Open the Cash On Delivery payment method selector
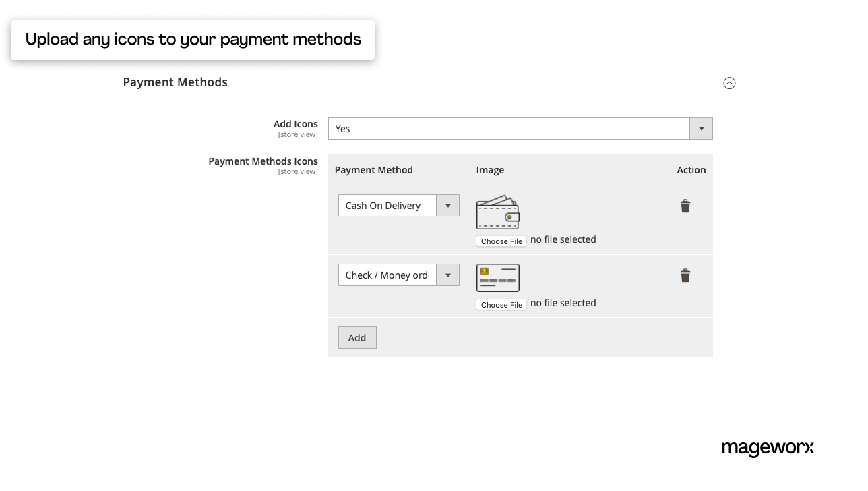 (387, 205)
